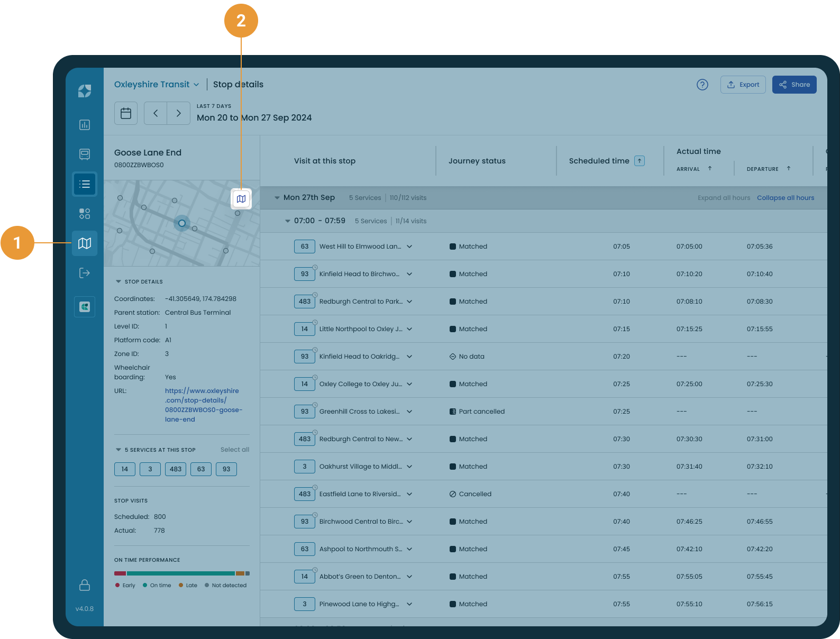Go to next date range arrow
Viewport: 840px width, 639px height.
click(179, 113)
